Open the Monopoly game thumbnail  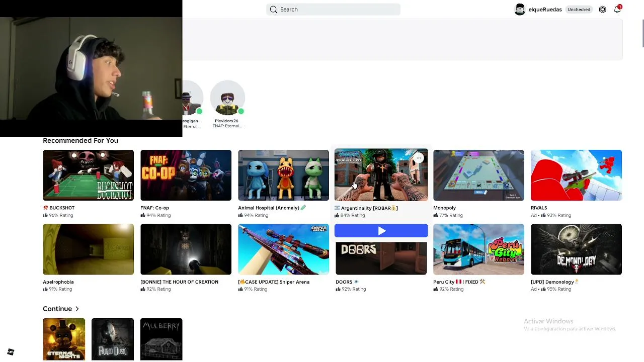tap(478, 175)
